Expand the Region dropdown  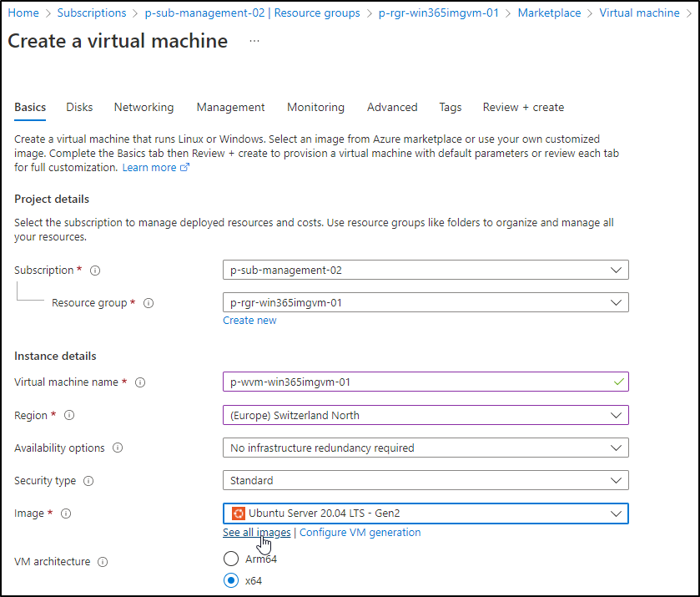426,415
